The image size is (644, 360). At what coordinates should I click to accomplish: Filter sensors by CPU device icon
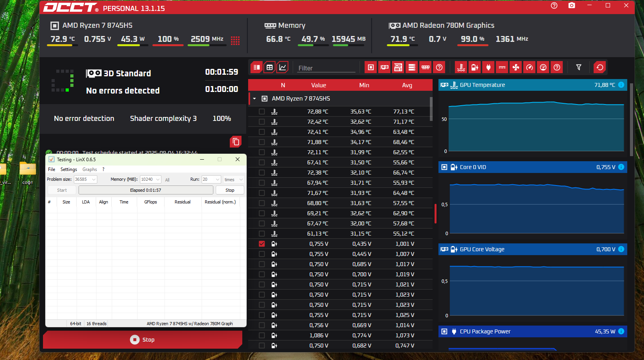point(371,67)
